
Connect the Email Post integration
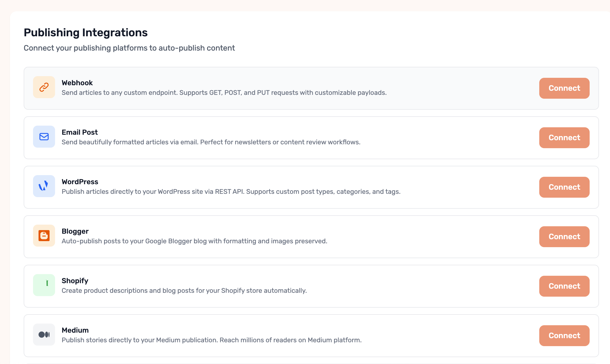[564, 138]
